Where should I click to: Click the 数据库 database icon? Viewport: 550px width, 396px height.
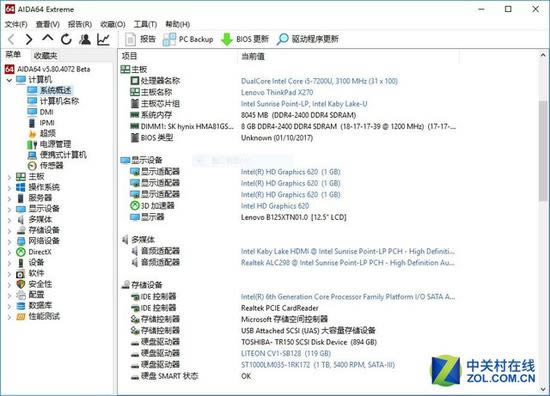coord(21,306)
